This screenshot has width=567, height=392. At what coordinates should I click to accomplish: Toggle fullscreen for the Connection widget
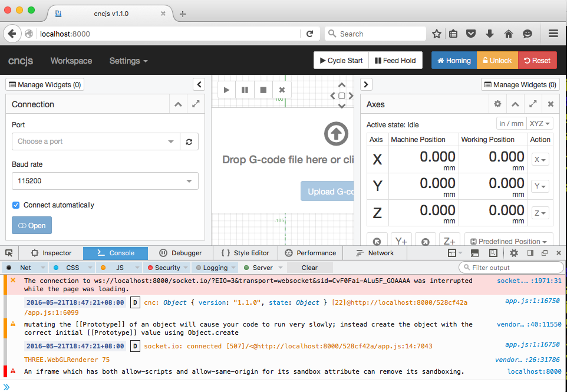pyautogui.click(x=196, y=104)
